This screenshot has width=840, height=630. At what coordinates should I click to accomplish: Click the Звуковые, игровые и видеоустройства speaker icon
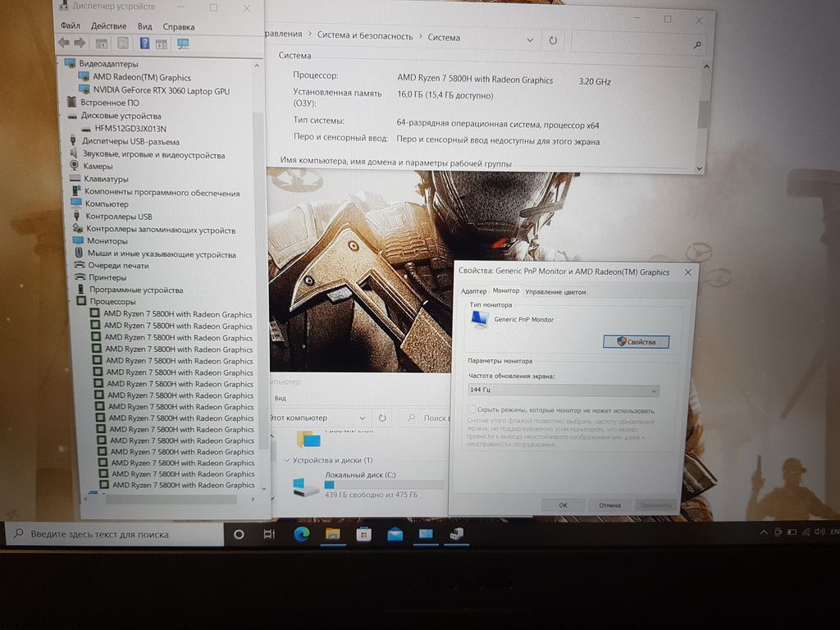pyautogui.click(x=74, y=153)
